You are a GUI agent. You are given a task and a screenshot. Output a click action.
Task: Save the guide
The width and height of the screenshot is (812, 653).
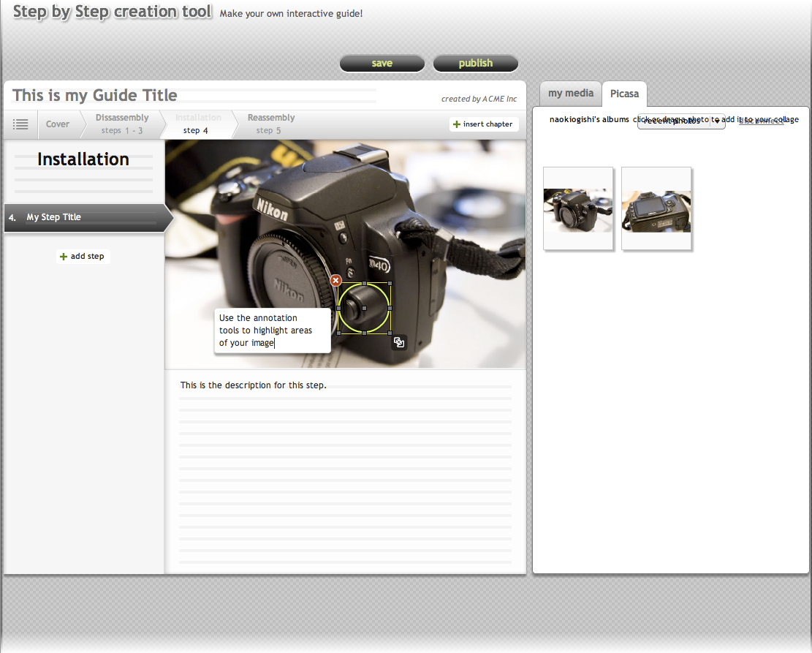[382, 63]
